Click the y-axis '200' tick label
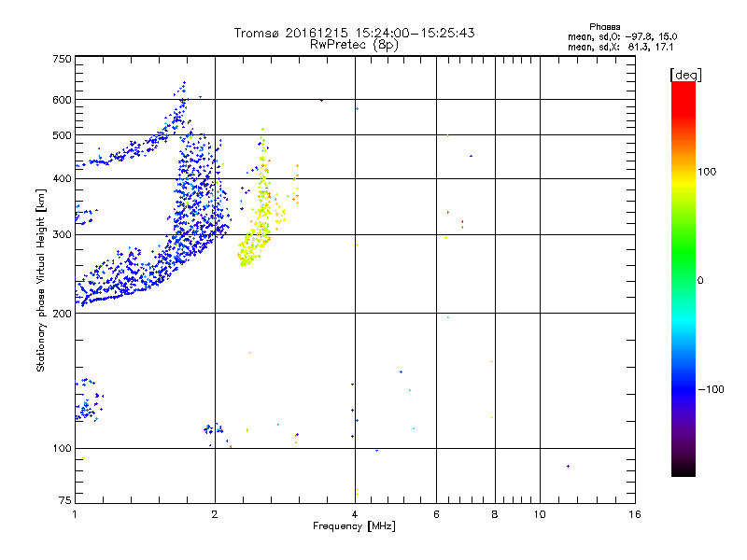Screen dimensions: 747x560 [62, 314]
